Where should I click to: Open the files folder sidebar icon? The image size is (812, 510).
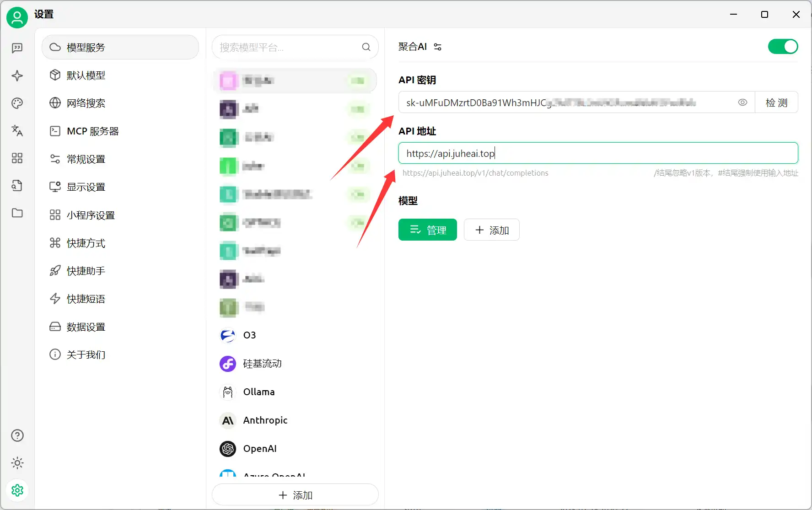pos(17,213)
